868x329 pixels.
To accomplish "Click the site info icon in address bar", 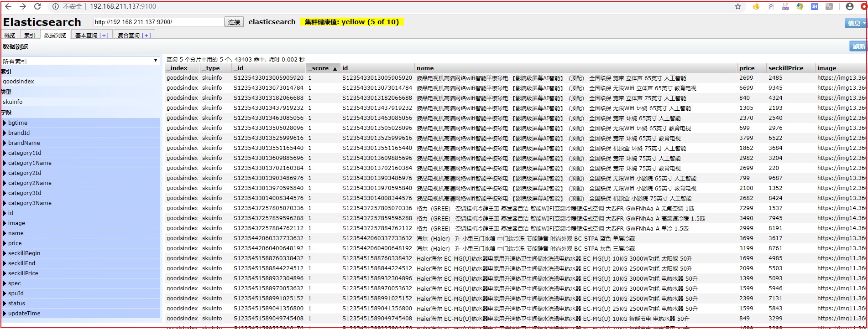I will click(55, 6).
